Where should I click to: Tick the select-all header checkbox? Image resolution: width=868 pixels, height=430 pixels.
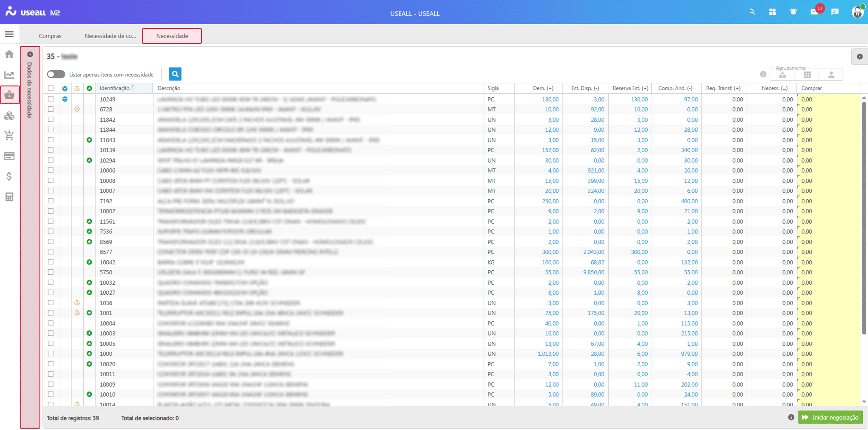pos(51,88)
